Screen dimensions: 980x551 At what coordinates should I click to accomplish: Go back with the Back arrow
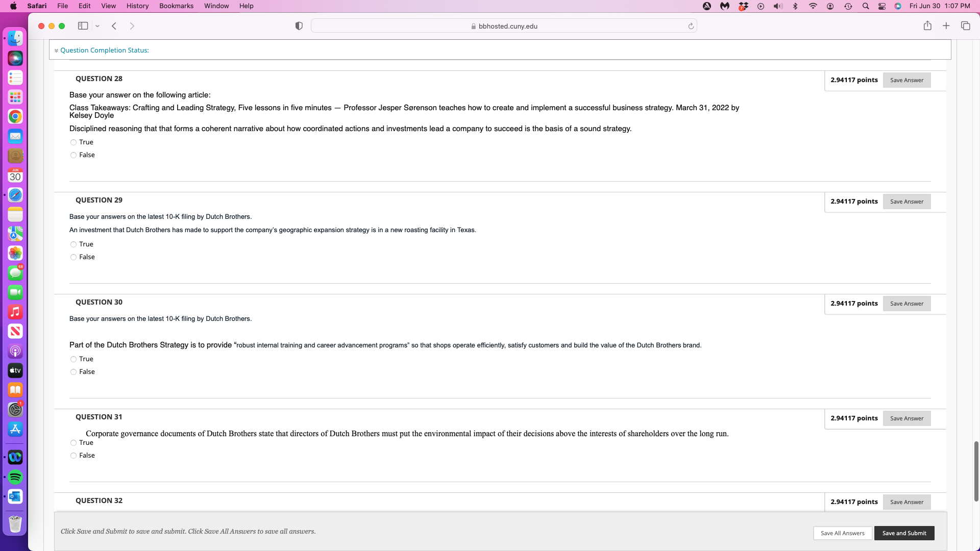(114, 26)
